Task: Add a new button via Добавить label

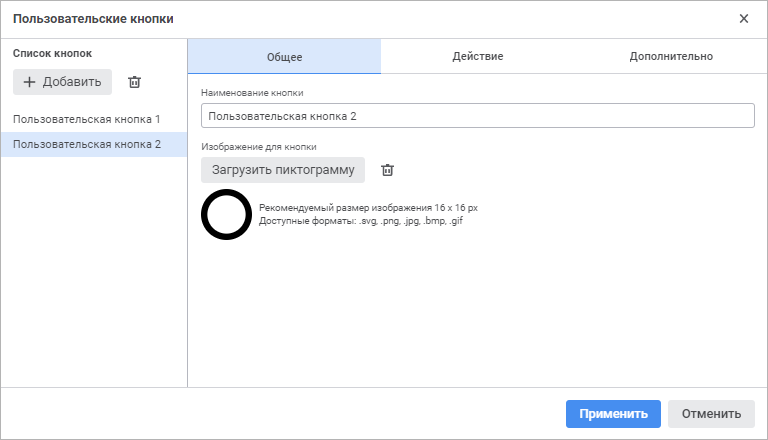Action: tap(72, 82)
